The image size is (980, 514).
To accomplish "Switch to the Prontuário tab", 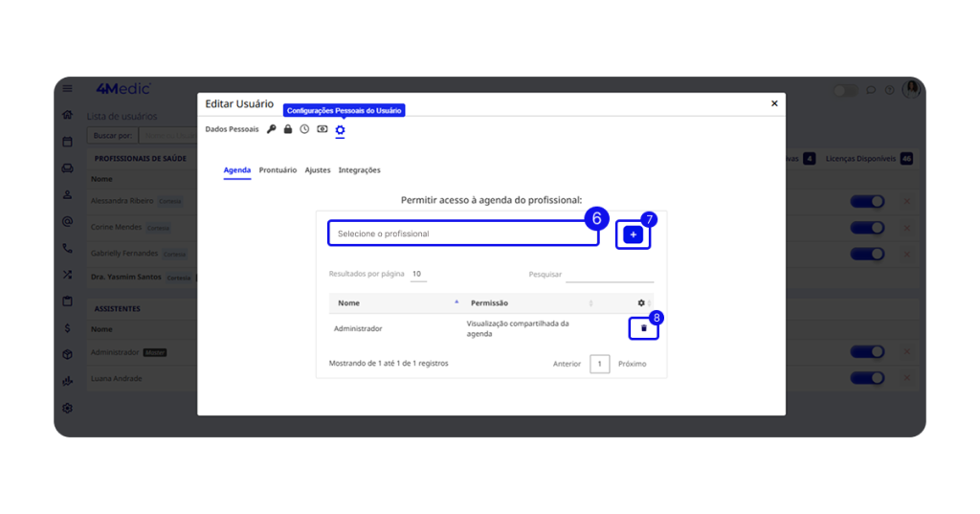I will [278, 170].
